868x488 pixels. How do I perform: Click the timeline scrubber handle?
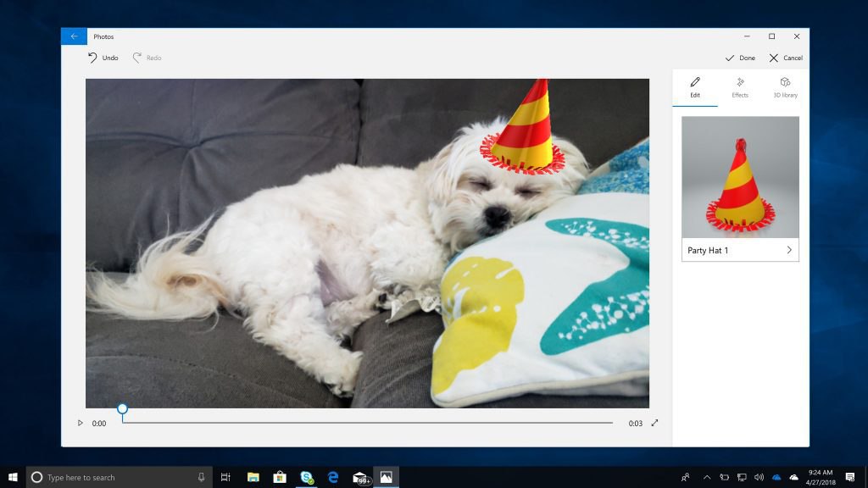point(122,409)
